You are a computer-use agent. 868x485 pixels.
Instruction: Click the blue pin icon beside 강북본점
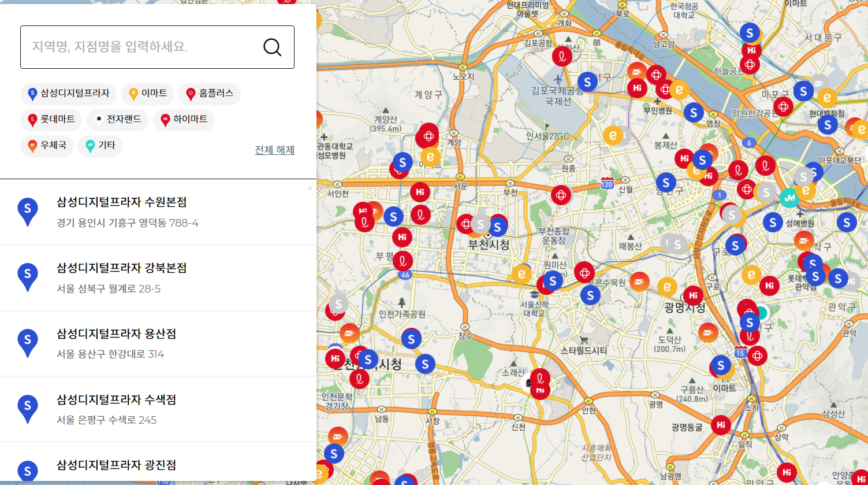[28, 277]
